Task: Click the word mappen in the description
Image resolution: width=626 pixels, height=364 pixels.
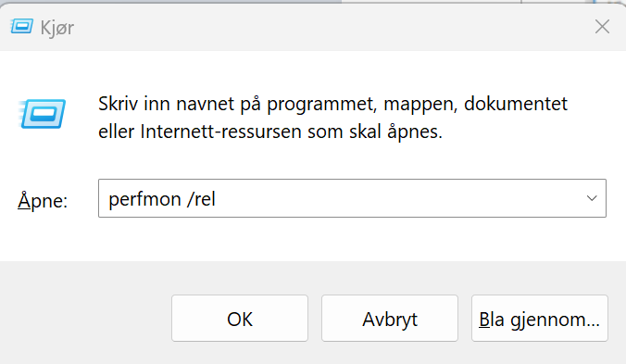Action: [420, 106]
